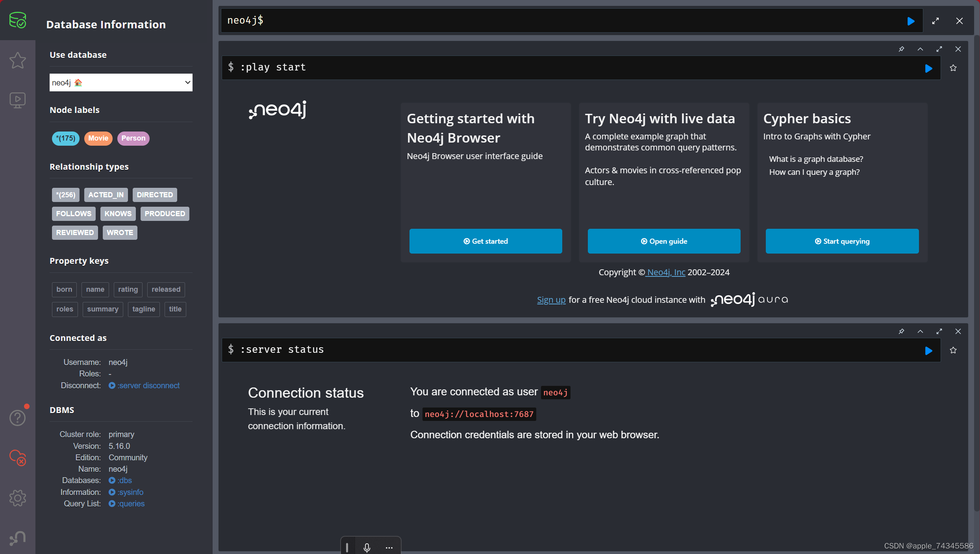Run the :play start frame again
This screenshot has width=980, height=554.
pyautogui.click(x=928, y=68)
